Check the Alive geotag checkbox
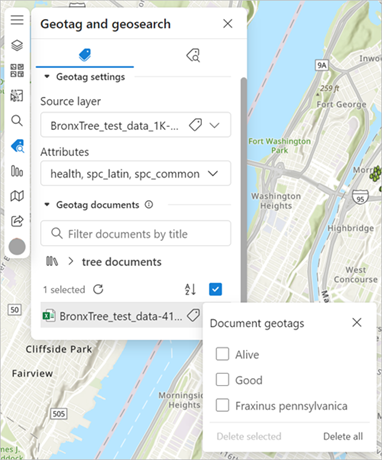This screenshot has height=460, width=382. (222, 354)
